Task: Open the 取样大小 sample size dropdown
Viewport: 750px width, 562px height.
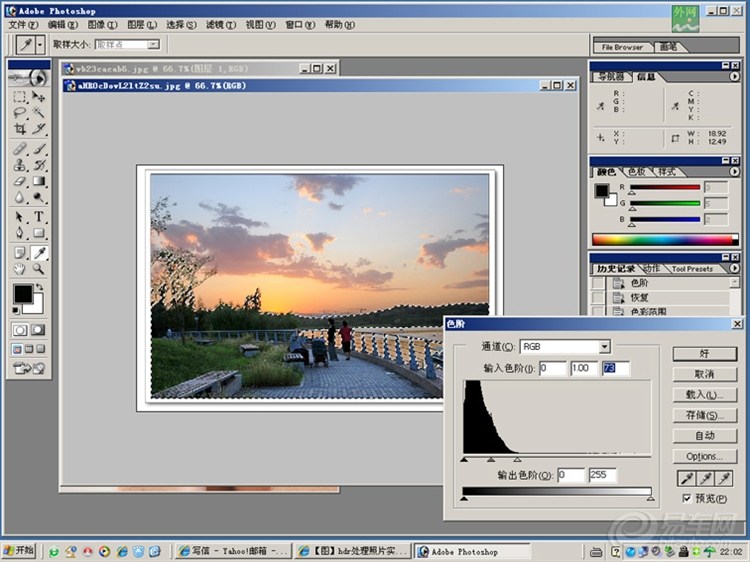Action: 153,44
